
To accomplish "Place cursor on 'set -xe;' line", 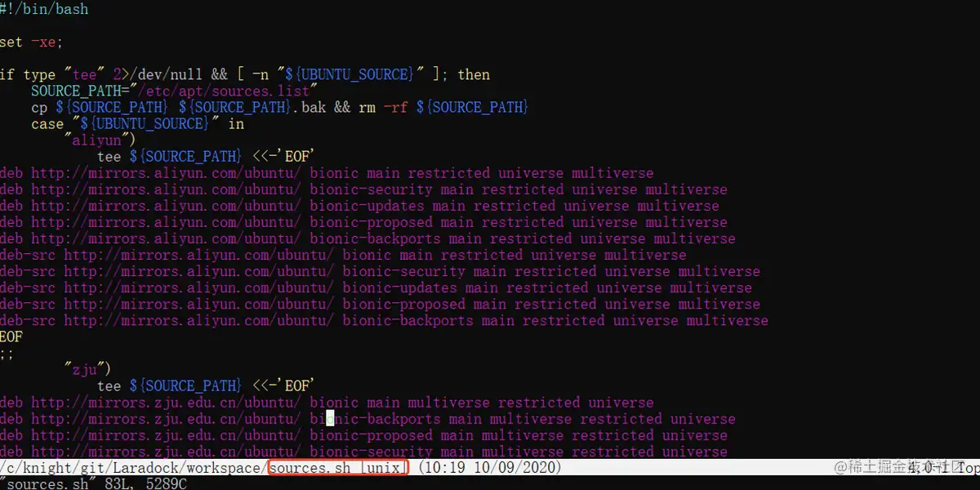I will tap(31, 42).
